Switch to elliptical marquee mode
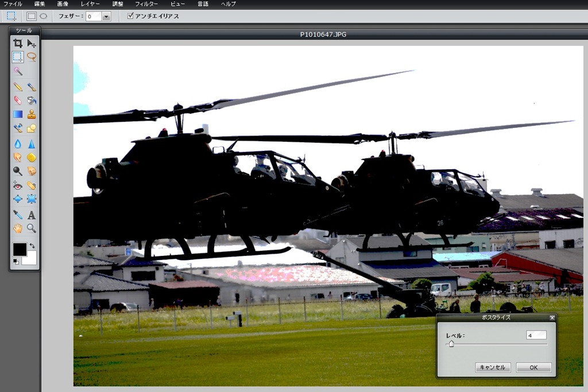Viewport: 588px width, 392px height. (x=43, y=16)
